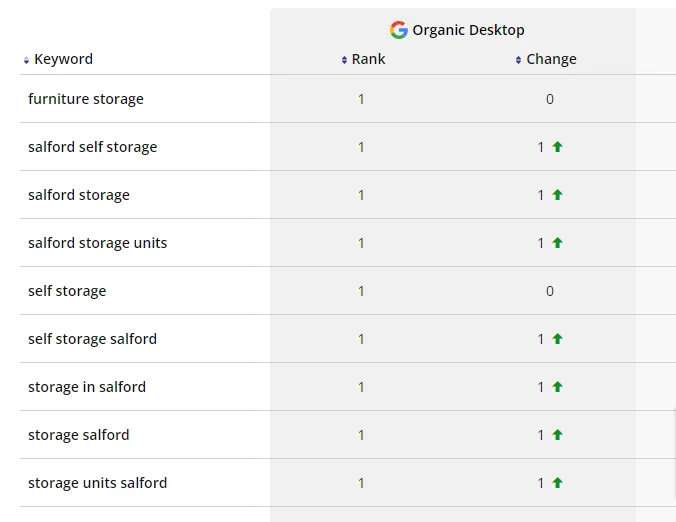Click the green up arrow for salford storage
The height and width of the screenshot is (522, 676).
[557, 195]
